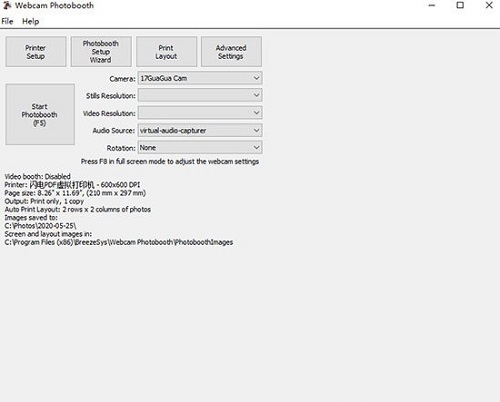
Task: Expand the Camera dropdown showing 17GuaGua Cam
Action: (x=200, y=78)
